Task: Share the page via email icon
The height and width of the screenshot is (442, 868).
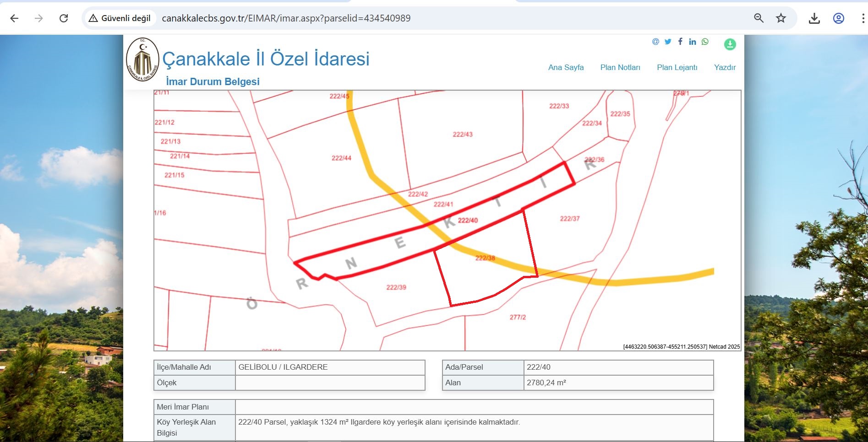Action: [x=655, y=42]
